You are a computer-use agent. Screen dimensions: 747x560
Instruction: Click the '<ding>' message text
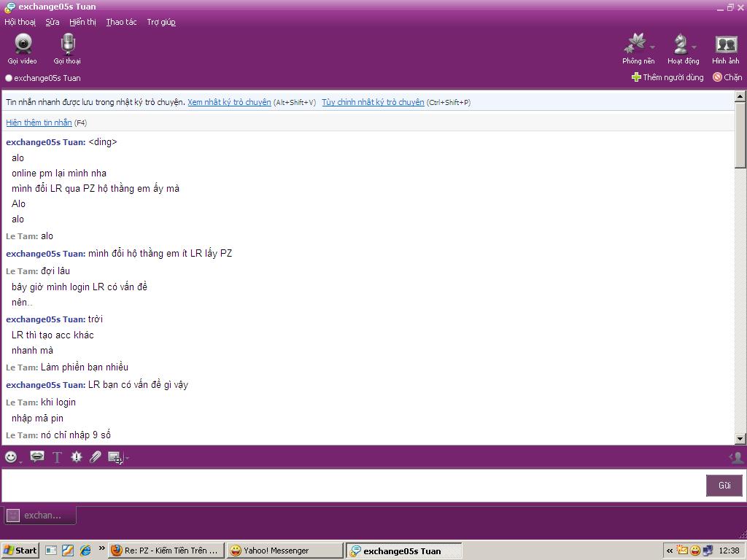click(102, 142)
